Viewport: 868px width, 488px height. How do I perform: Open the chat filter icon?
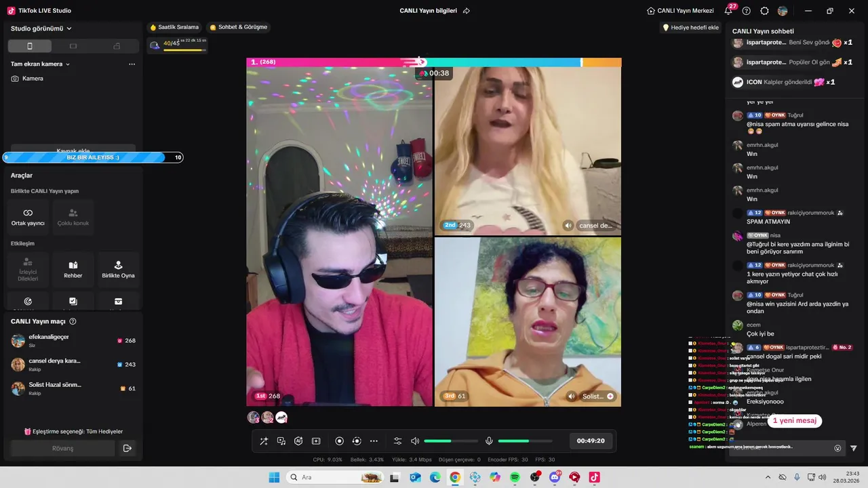[x=854, y=448]
